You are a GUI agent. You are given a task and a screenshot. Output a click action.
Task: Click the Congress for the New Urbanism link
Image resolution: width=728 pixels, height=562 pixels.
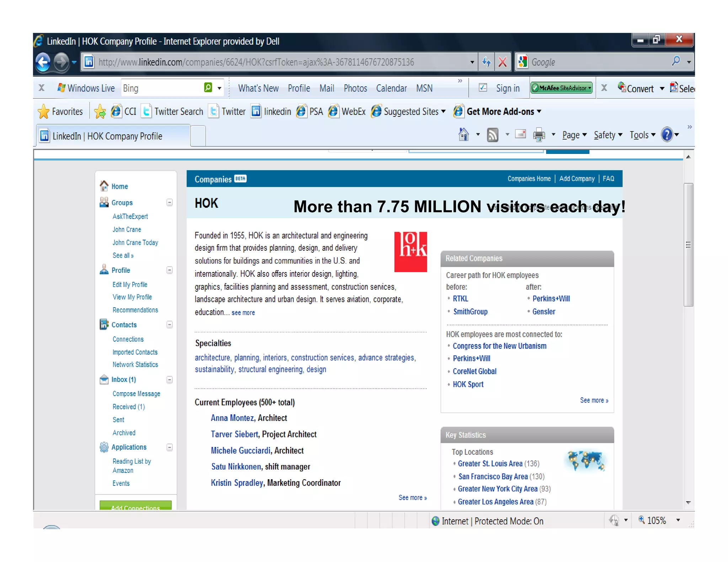[x=499, y=346]
